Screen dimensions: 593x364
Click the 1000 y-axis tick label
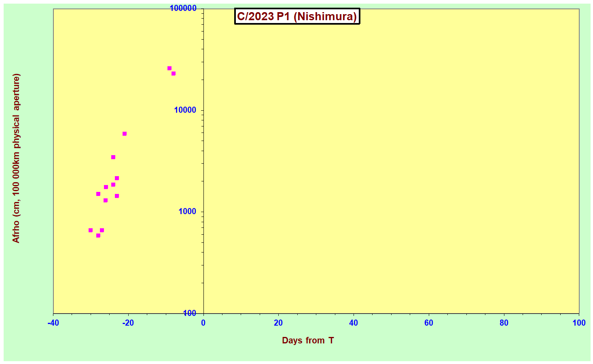point(187,212)
